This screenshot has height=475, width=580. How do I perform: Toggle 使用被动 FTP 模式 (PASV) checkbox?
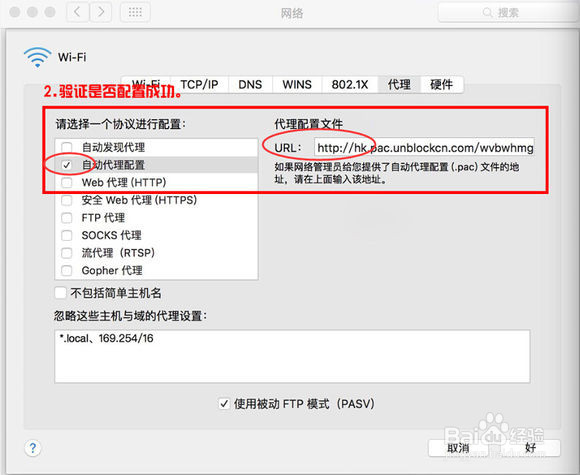coord(224,404)
